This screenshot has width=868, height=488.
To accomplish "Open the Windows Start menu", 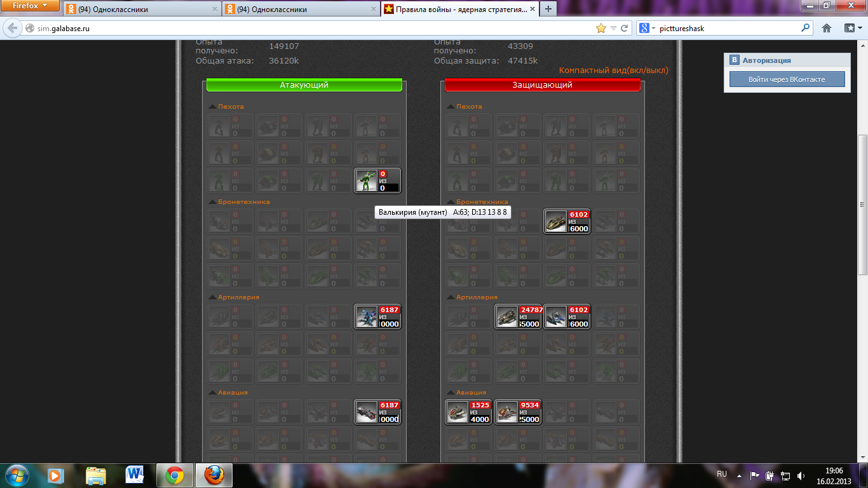I will click(16, 475).
